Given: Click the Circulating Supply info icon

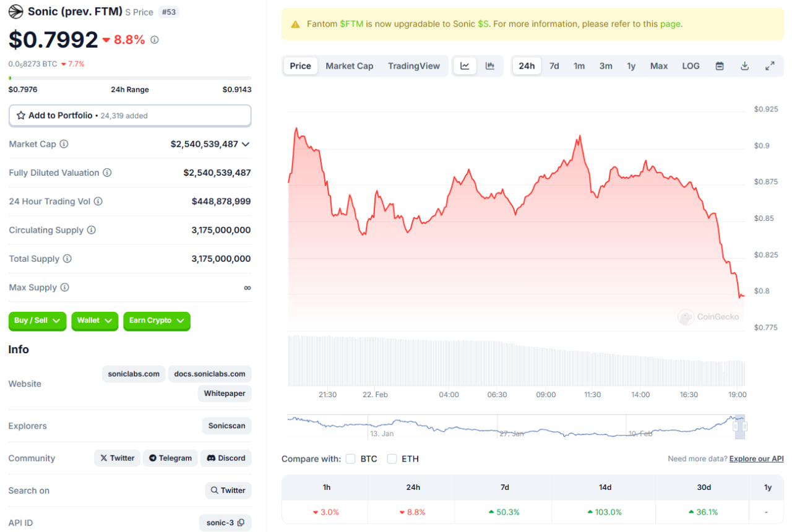Looking at the screenshot, I should pos(92,230).
